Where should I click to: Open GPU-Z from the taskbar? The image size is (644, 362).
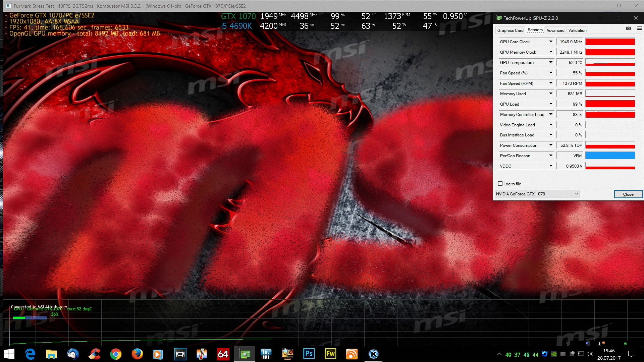(x=245, y=354)
